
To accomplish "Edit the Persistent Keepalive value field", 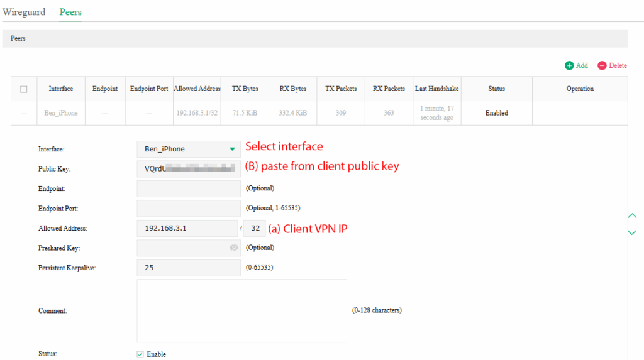I will point(187,268).
